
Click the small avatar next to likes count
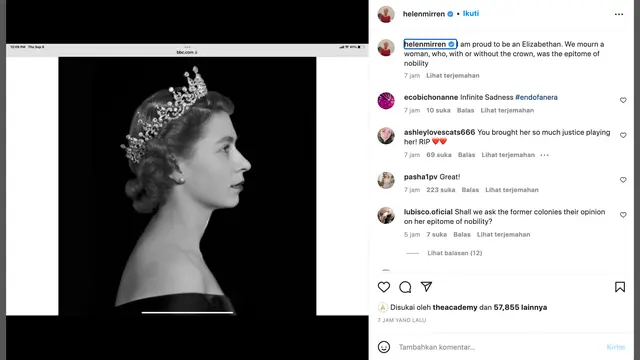[382, 307]
